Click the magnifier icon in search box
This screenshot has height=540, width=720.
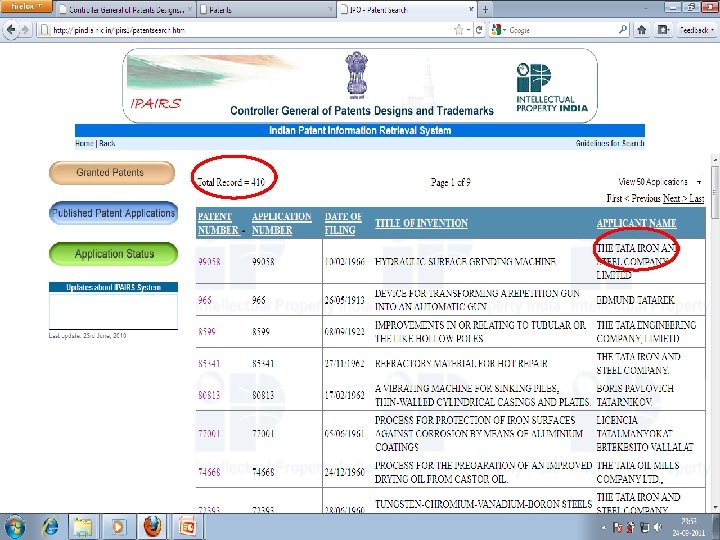pyautogui.click(x=622, y=30)
